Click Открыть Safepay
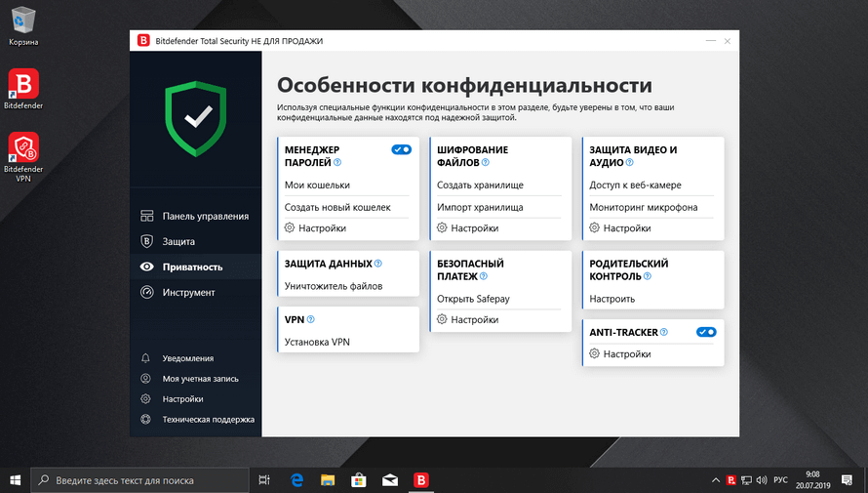 tap(473, 299)
